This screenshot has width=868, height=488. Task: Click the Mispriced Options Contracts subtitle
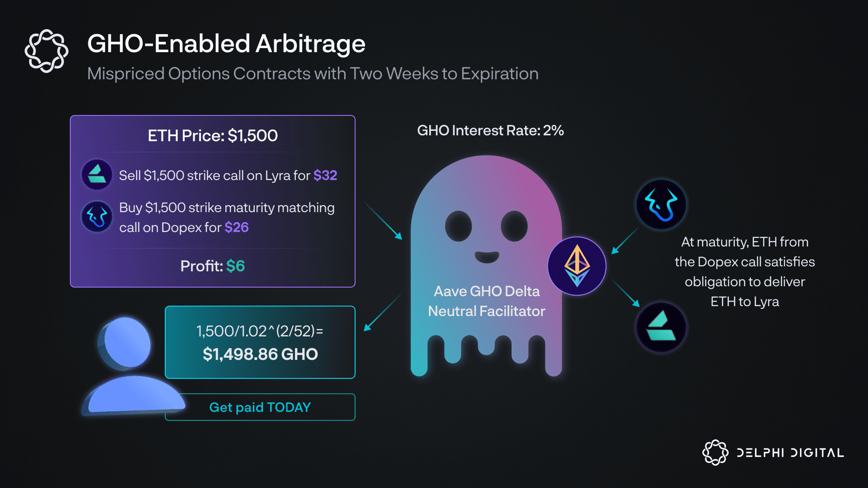313,74
